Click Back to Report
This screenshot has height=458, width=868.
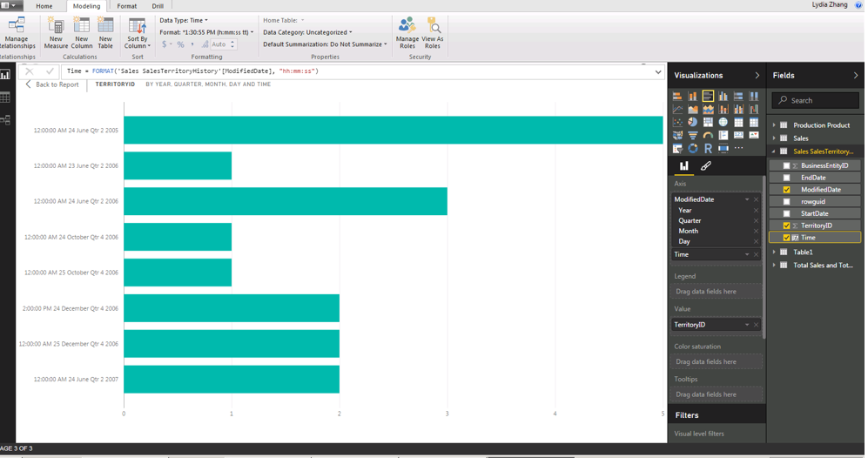pyautogui.click(x=52, y=84)
